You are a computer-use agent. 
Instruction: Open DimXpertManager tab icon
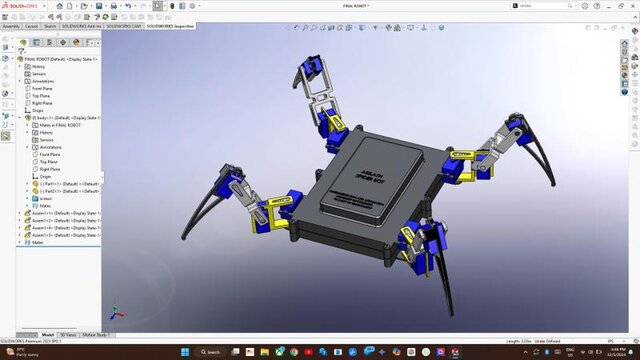pyautogui.click(x=63, y=42)
